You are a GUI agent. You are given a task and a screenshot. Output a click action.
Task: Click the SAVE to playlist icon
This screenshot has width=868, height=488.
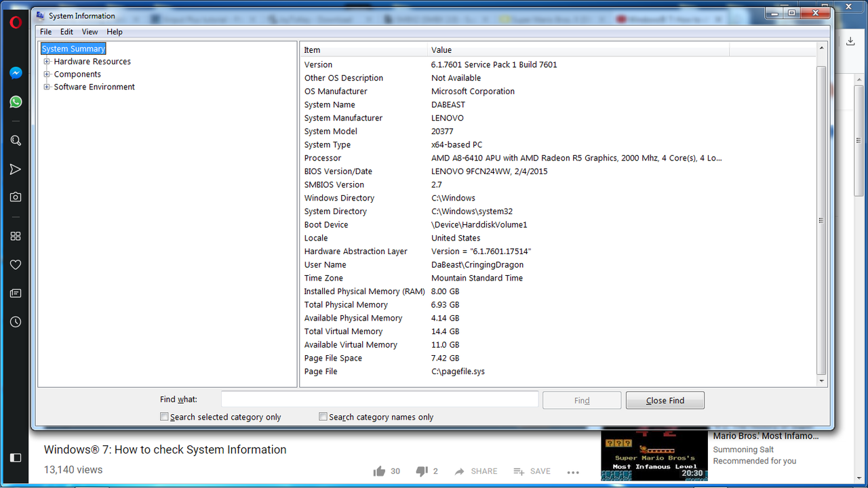pos(519,471)
